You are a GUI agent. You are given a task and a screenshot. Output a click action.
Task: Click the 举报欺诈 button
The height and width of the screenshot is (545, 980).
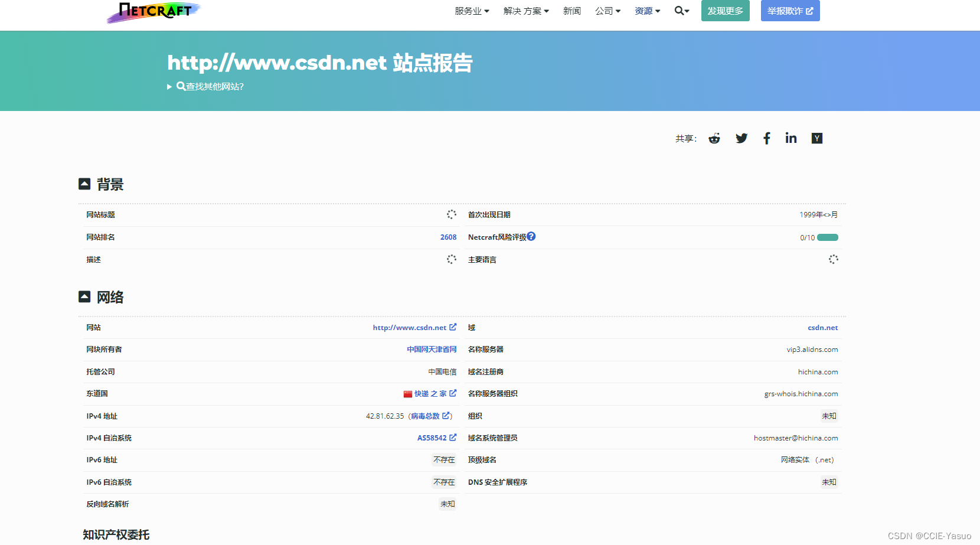click(790, 11)
